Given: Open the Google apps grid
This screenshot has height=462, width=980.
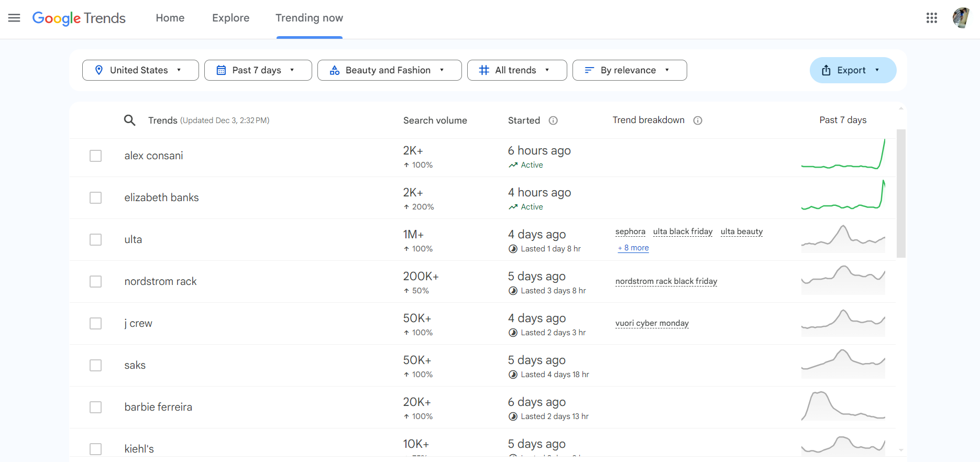Looking at the screenshot, I should click(x=931, y=18).
